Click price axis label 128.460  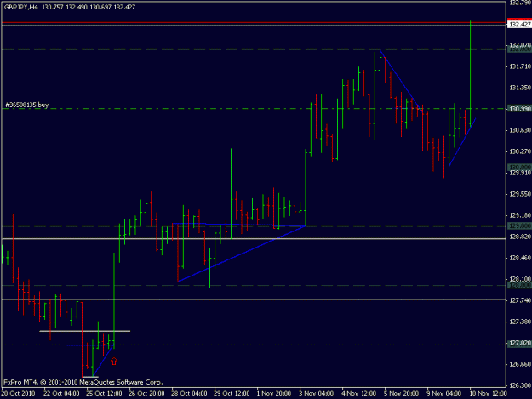click(519, 258)
